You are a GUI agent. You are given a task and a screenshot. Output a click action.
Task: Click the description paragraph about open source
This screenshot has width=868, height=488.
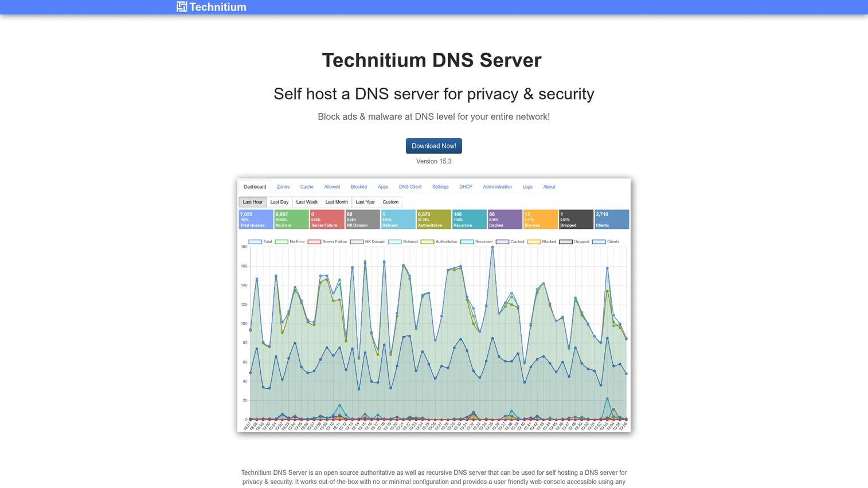434,477
